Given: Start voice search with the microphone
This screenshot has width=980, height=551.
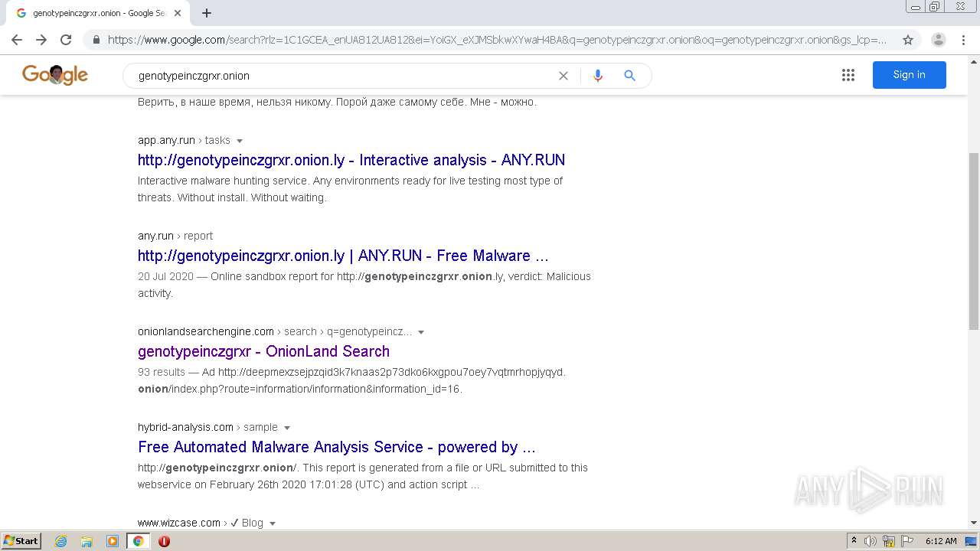Looking at the screenshot, I should (x=598, y=76).
